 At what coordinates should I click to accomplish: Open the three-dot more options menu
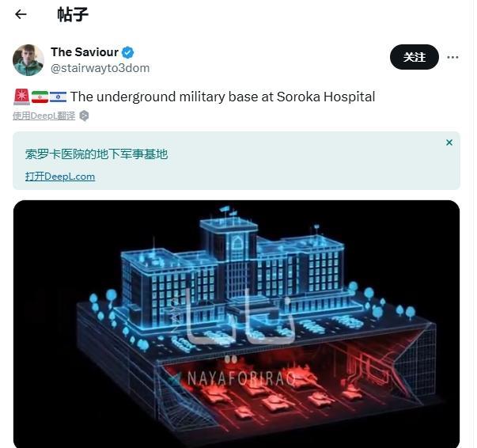point(452,57)
